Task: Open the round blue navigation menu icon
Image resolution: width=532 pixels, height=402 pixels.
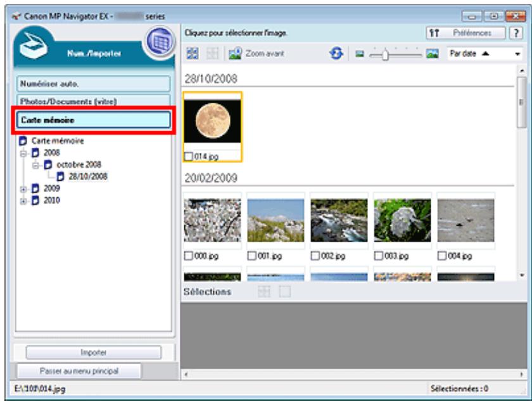Action: [160, 41]
